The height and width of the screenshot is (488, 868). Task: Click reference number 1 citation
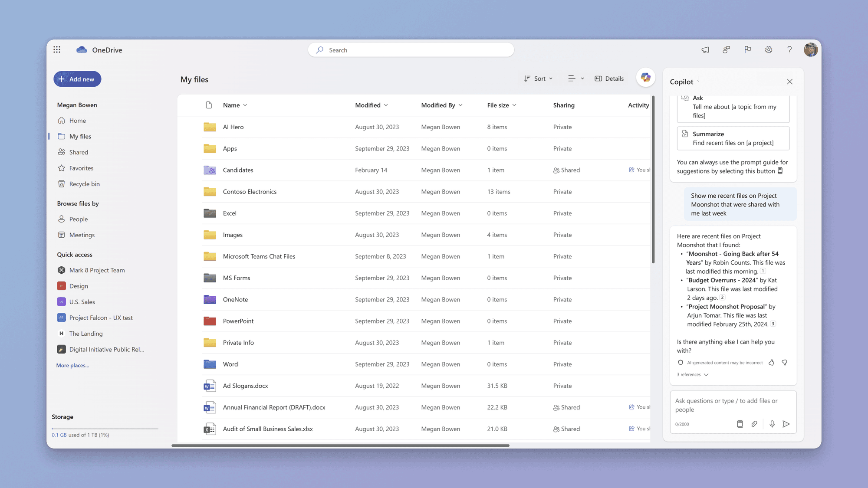point(763,271)
